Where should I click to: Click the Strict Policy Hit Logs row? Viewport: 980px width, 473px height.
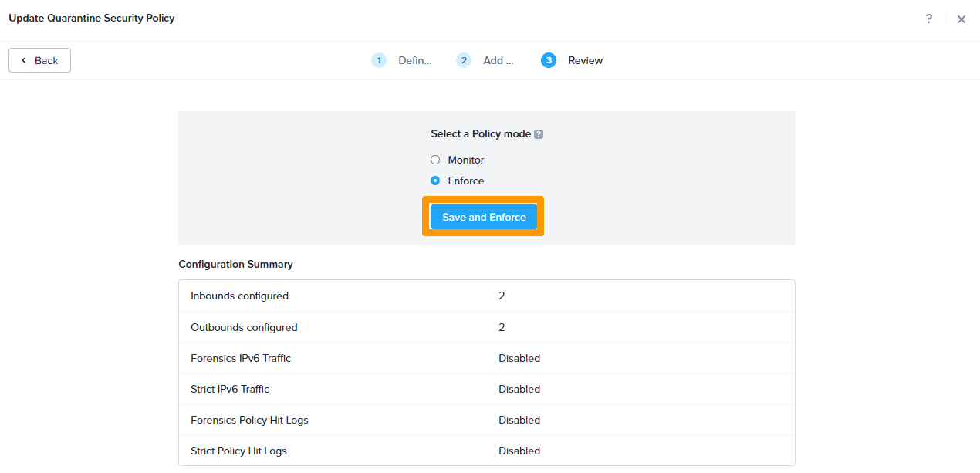tap(486, 451)
